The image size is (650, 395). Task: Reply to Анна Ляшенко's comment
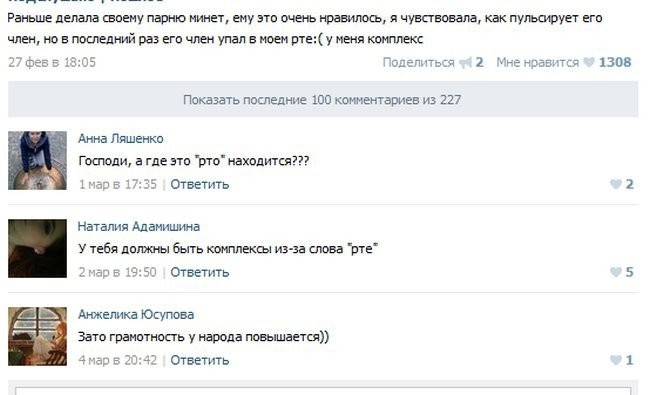click(x=200, y=184)
